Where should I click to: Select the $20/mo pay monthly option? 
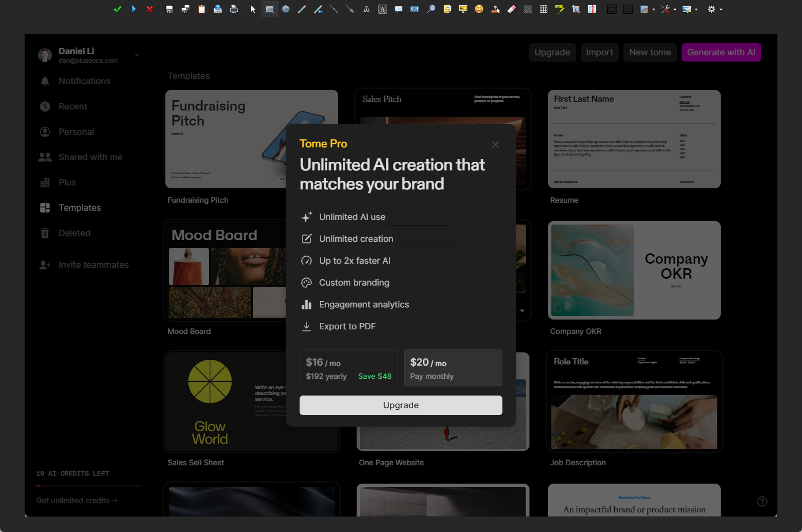point(453,368)
